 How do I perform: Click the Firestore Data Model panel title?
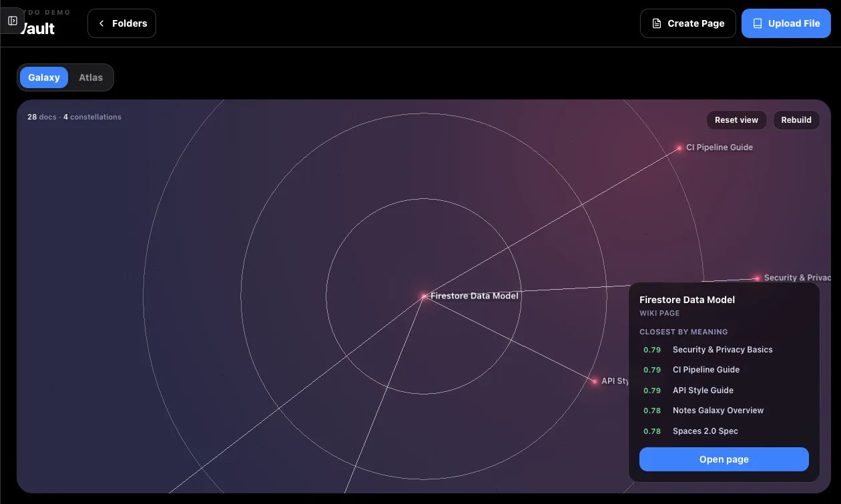click(687, 300)
